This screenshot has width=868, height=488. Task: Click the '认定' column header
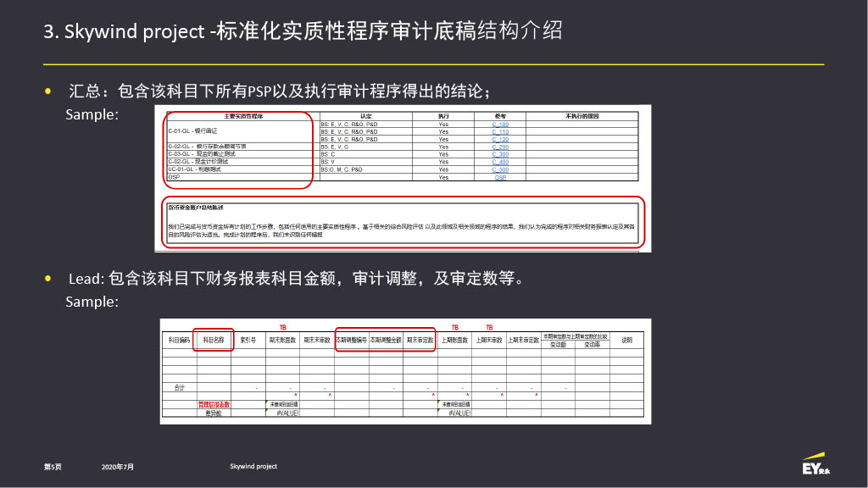pyautogui.click(x=366, y=116)
